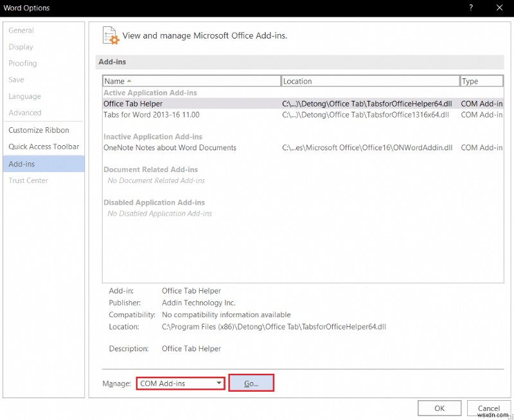
Task: Confirm changes with the OK button
Action: click(x=439, y=408)
